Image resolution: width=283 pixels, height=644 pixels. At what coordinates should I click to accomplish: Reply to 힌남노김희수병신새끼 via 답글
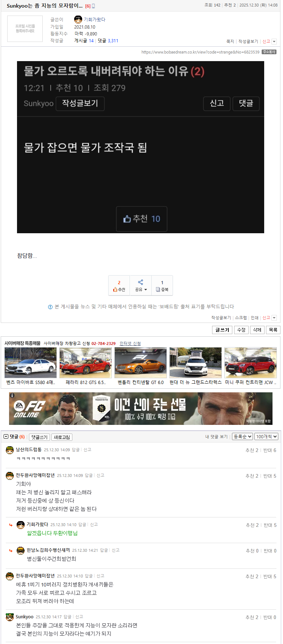click(104, 550)
